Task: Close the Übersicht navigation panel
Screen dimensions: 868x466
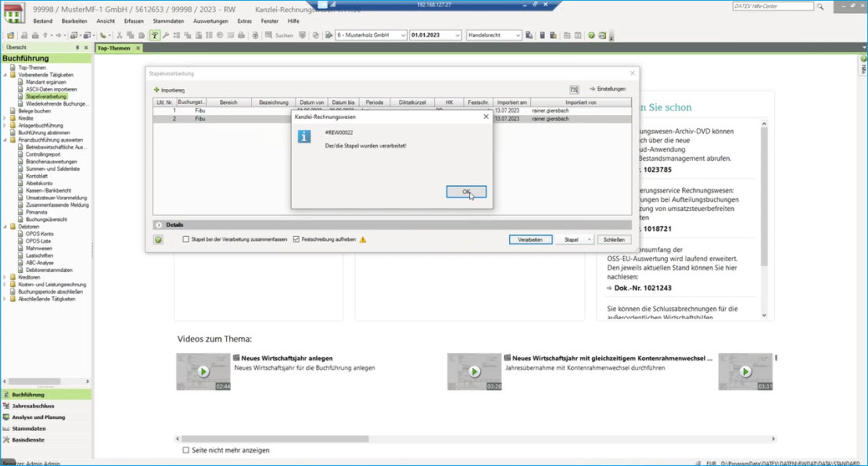Action: coord(86,48)
